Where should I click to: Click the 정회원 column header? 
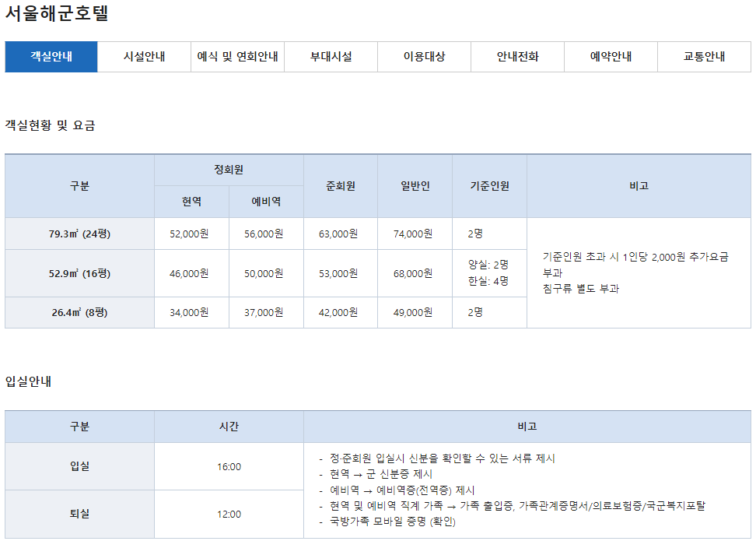tap(229, 170)
